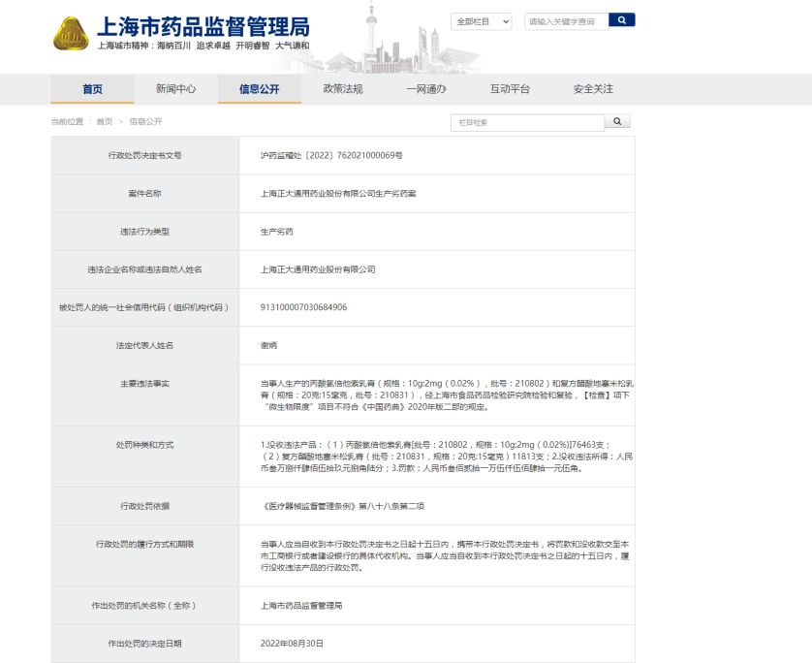The width and height of the screenshot is (812, 663).
Task: Open the 安全关注 navigation tab
Action: tap(593, 89)
